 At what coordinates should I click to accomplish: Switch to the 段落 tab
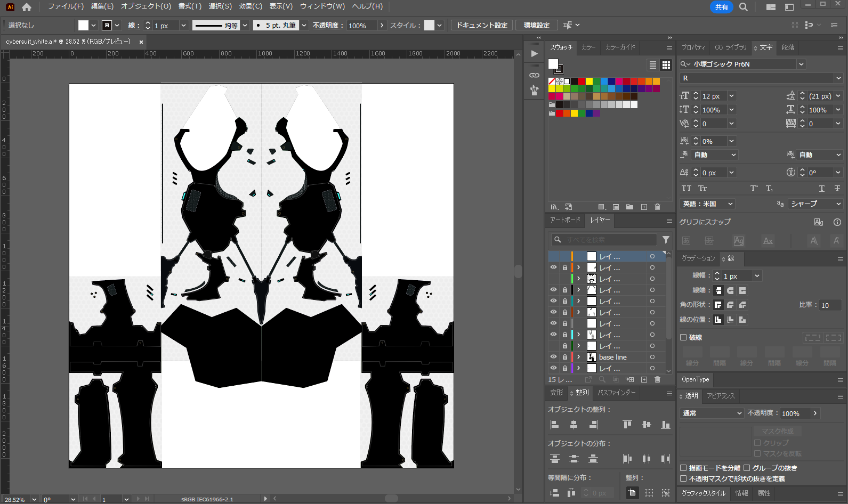788,47
